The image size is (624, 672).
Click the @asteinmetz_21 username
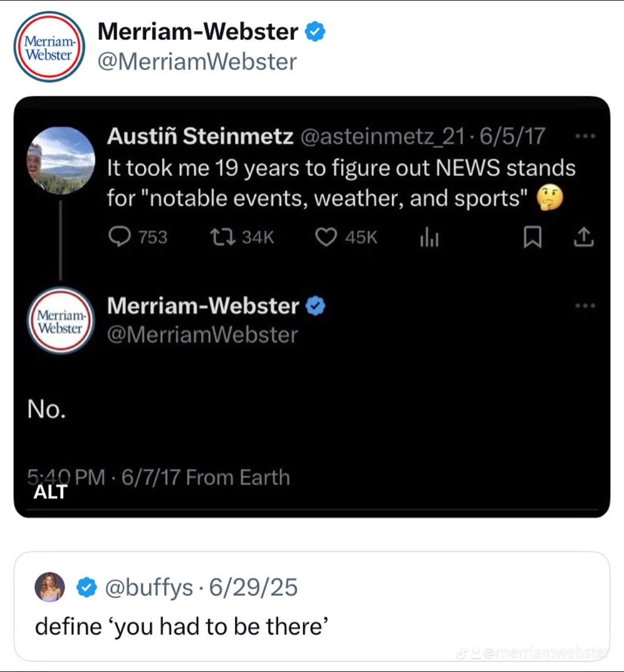coord(383,136)
